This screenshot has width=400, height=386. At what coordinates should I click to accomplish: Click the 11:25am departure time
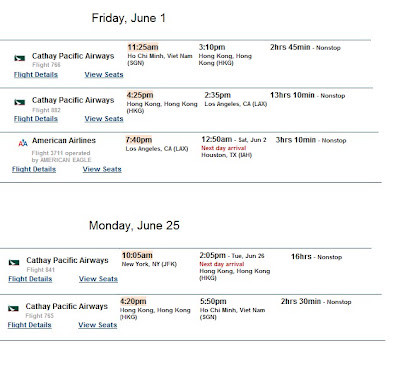click(x=143, y=47)
